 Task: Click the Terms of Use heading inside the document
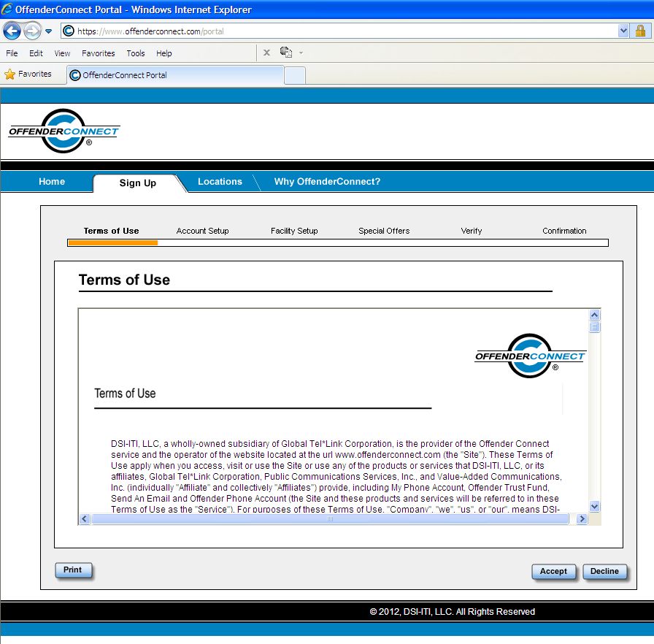tap(125, 394)
